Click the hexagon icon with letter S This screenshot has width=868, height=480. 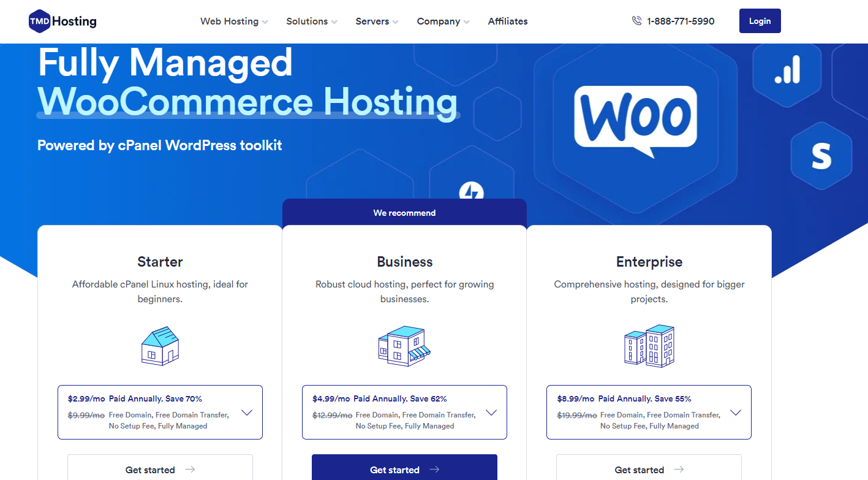(x=821, y=156)
